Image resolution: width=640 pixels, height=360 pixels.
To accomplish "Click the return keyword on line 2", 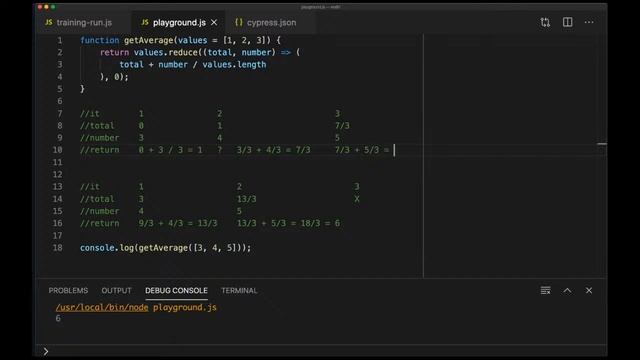I will pyautogui.click(x=114, y=53).
